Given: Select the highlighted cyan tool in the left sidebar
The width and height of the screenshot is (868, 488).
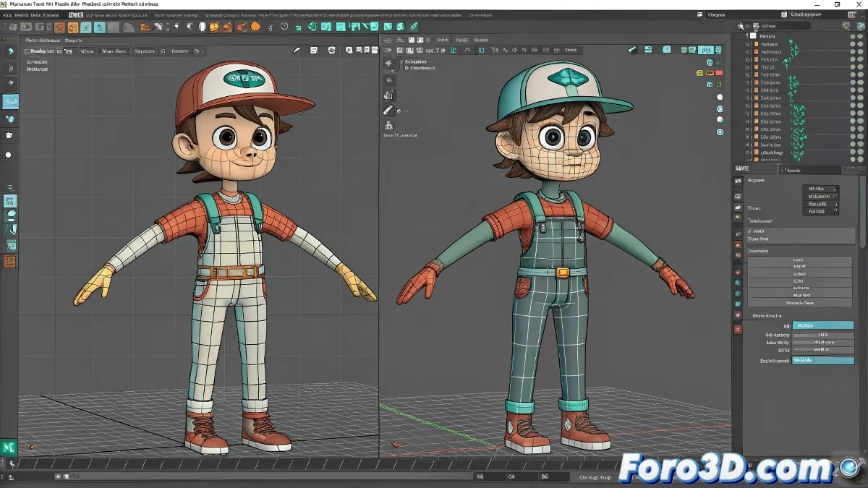Looking at the screenshot, I should [10, 101].
